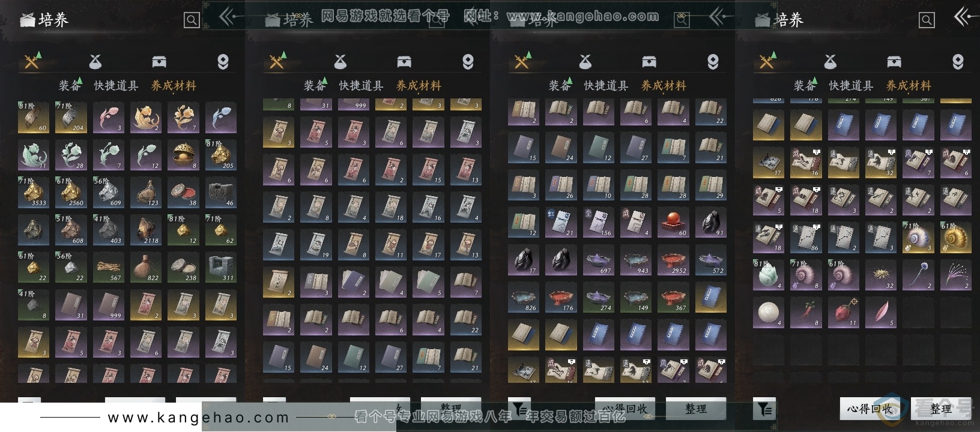Select the treasure chest category icon in the leftmost panel
The width and height of the screenshot is (980, 432).
tap(159, 61)
